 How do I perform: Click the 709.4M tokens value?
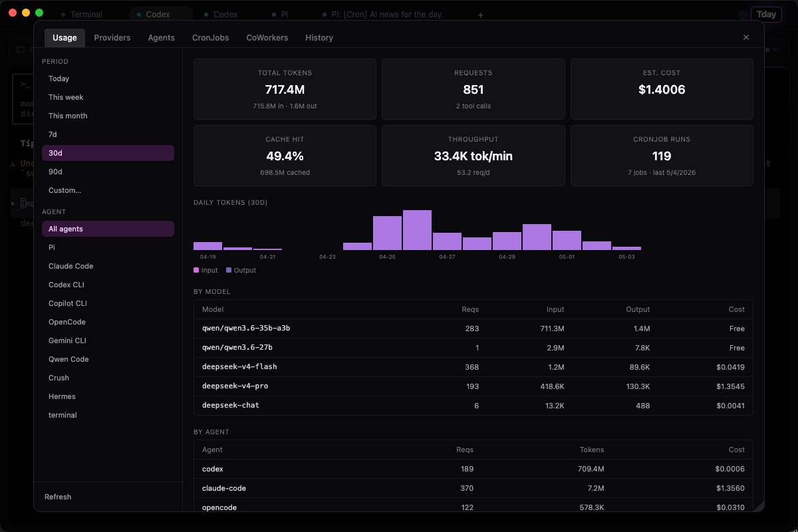(591, 469)
